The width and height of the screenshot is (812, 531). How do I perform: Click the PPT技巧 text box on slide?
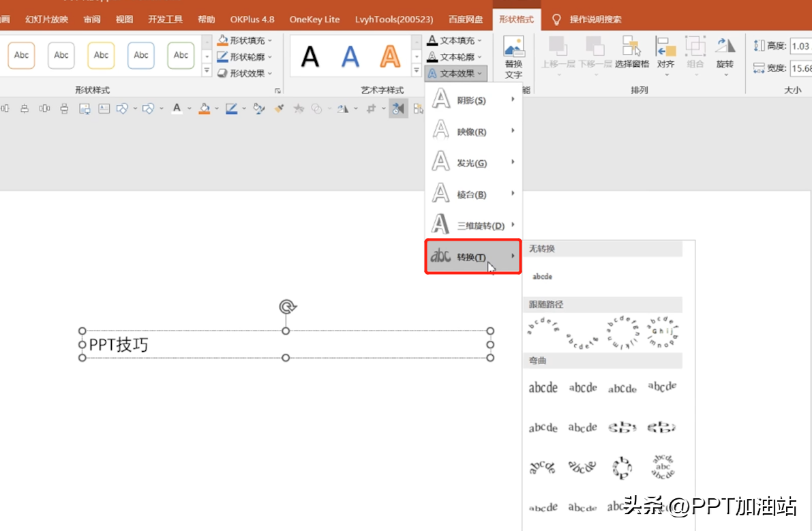coord(286,344)
